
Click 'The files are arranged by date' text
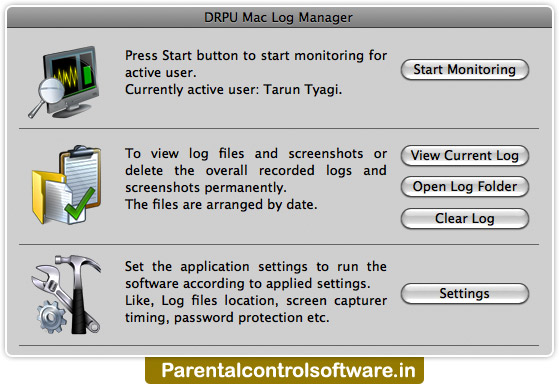click(x=221, y=205)
